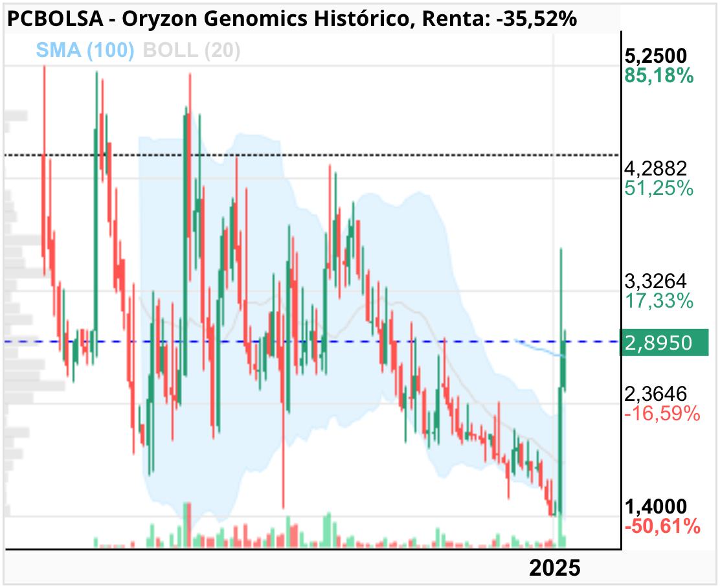Screen dimensions: 720x588
Task: Click the 1,4000 price axis label
Action: point(656,506)
